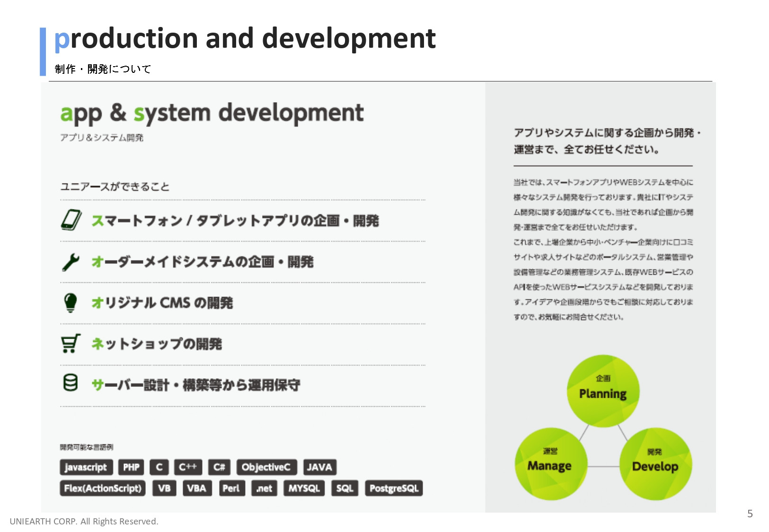Expand the VBA language entry
Image resolution: width=769 pixels, height=532 pixels.
(197, 488)
